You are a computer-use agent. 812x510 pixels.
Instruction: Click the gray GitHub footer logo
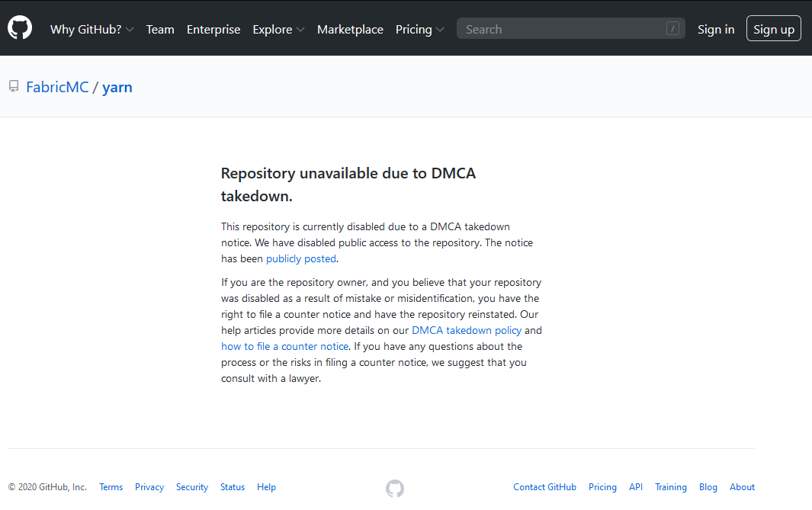point(394,488)
